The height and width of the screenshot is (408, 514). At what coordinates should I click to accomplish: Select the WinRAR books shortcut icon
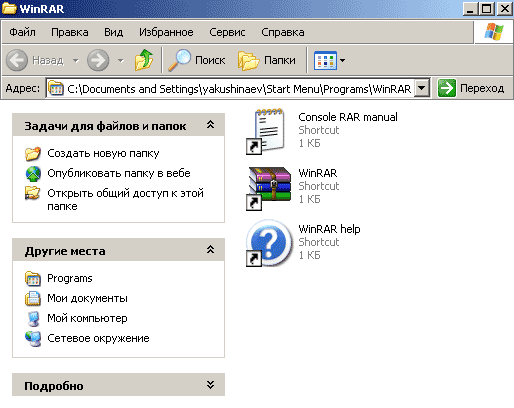click(x=269, y=188)
